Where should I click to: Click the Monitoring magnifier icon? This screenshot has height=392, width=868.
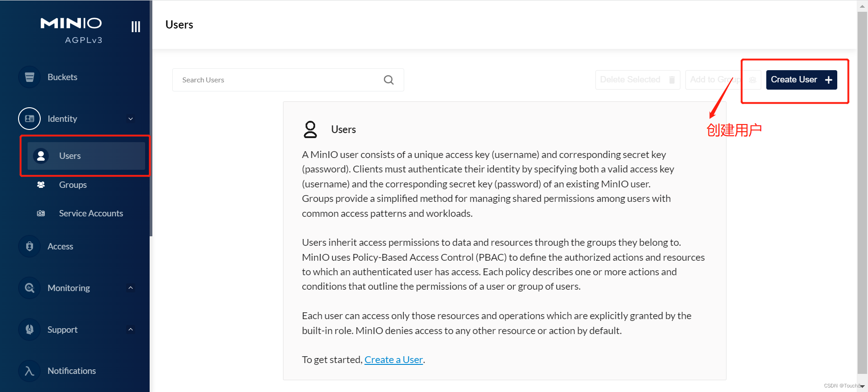click(29, 288)
